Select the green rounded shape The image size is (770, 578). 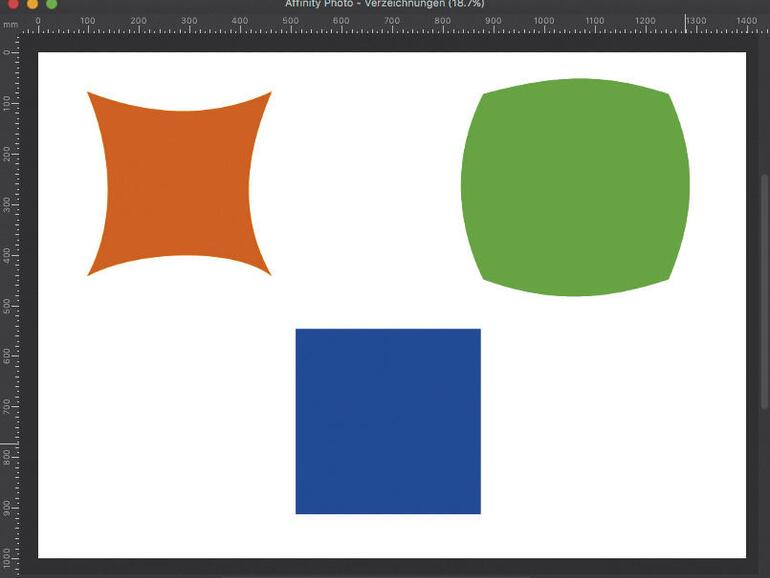575,187
